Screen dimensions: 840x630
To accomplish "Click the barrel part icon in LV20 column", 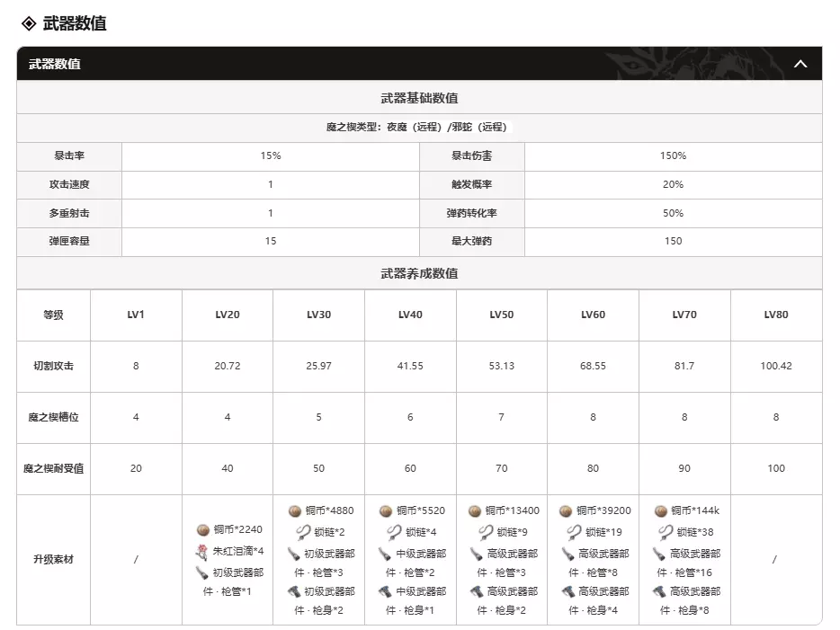I will click(202, 572).
